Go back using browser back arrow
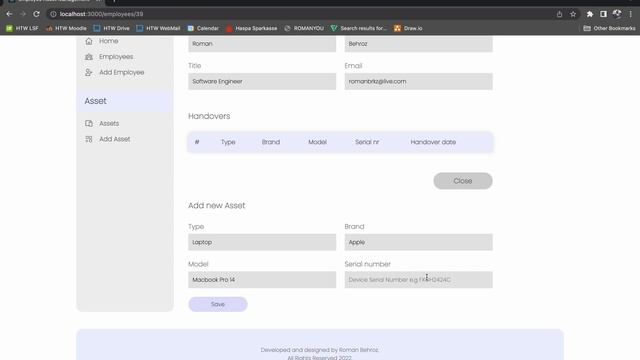 9,14
